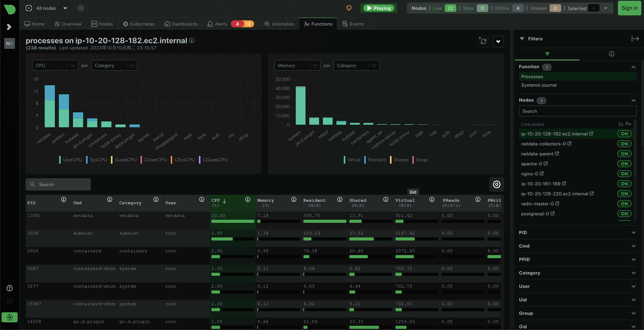
Task: Toggle ON switch for nginx-0 node
Action: 624,174
